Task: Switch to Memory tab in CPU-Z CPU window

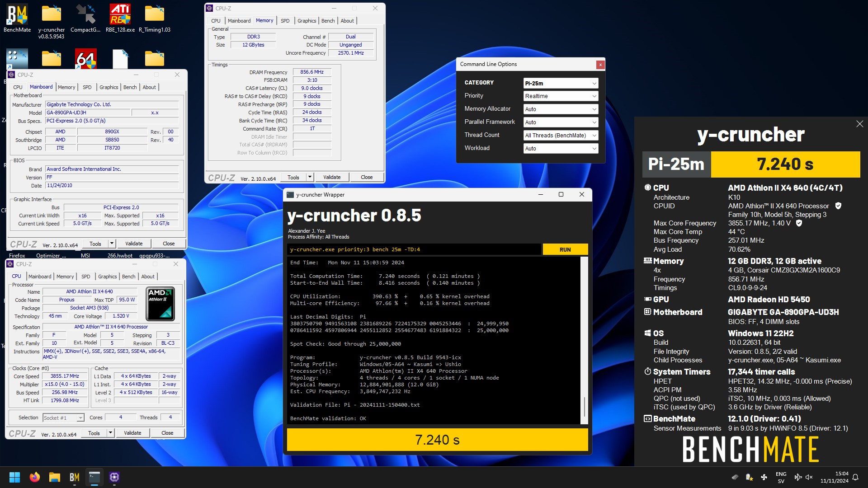Action: coord(65,277)
